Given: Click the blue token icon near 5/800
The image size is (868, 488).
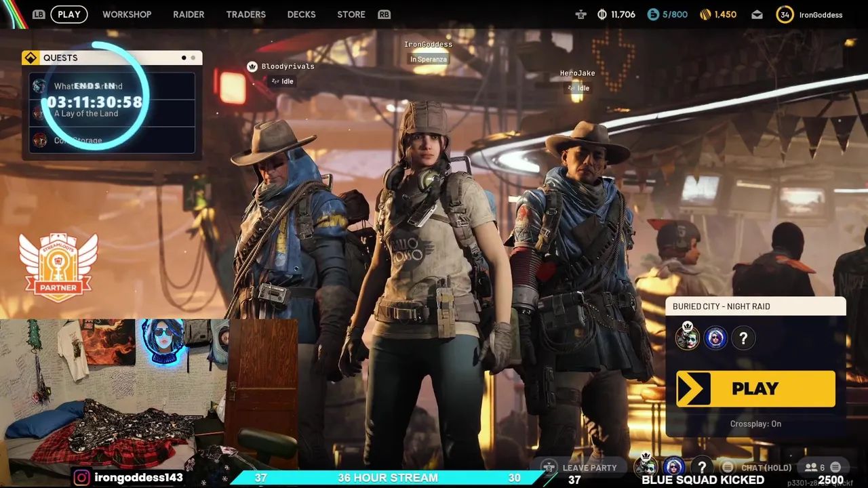Looking at the screenshot, I should click(653, 14).
